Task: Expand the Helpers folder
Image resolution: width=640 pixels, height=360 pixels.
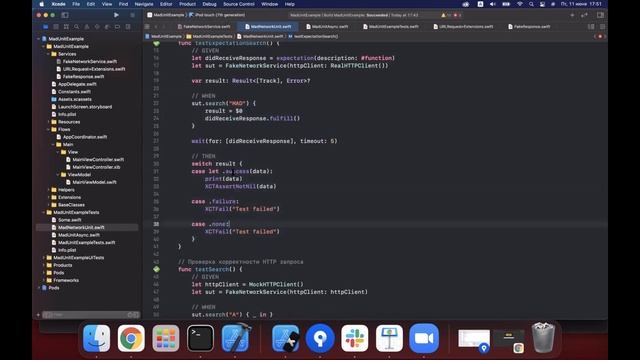Action: point(49,190)
